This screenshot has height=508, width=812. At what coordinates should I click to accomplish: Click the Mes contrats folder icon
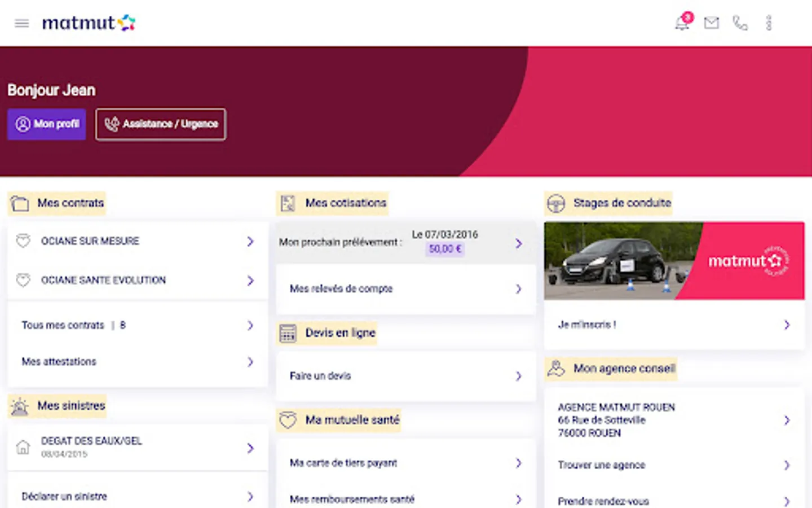20,203
